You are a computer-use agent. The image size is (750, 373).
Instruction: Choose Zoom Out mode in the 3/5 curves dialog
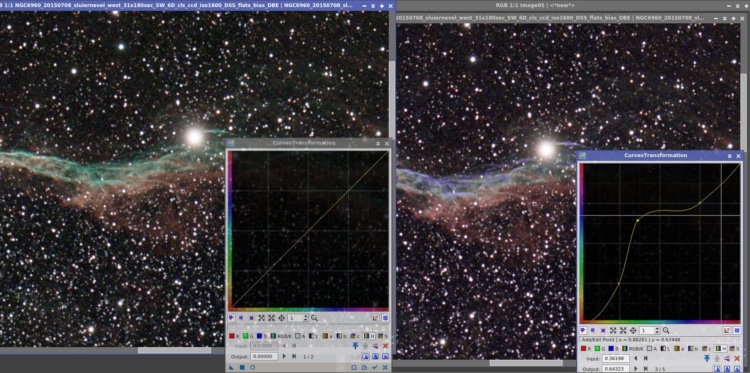(623, 330)
